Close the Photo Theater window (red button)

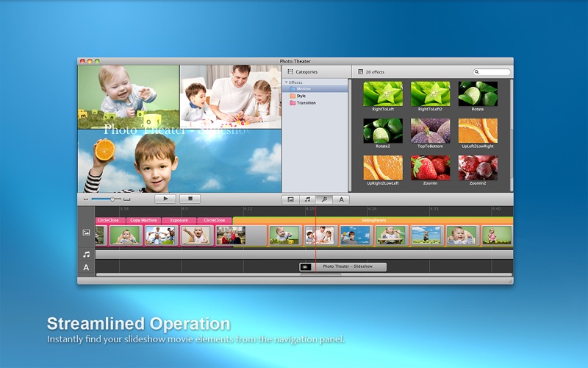pyautogui.click(x=82, y=61)
